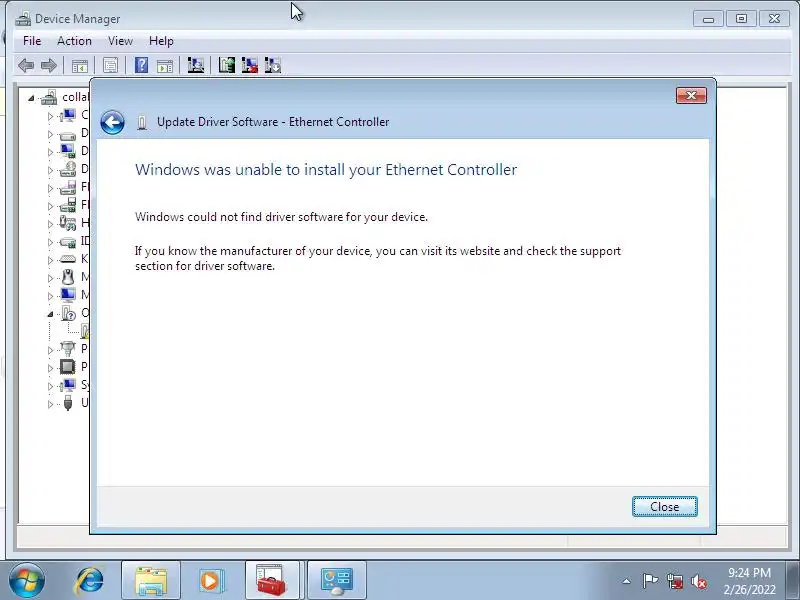Viewport: 800px width, 600px height.
Task: Open Internet Explorer from the taskbar
Action: [90, 581]
